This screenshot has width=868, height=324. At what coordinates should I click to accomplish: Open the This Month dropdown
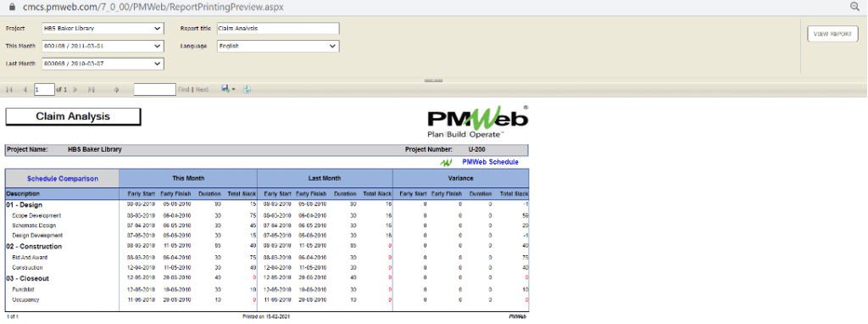pyautogui.click(x=103, y=46)
